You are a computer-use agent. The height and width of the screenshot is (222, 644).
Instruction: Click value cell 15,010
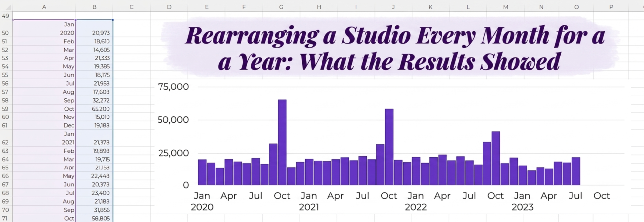tap(94, 117)
